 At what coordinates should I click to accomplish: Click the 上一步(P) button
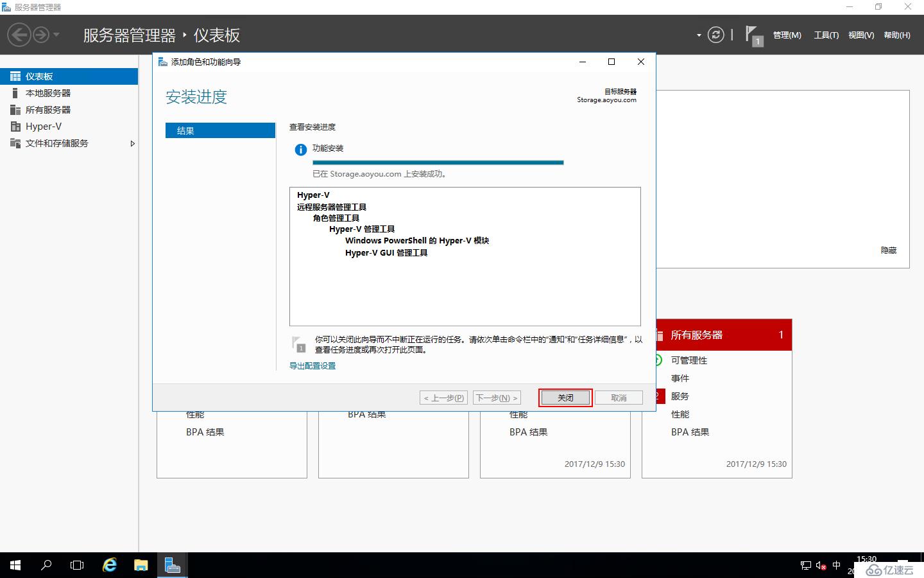pyautogui.click(x=443, y=398)
